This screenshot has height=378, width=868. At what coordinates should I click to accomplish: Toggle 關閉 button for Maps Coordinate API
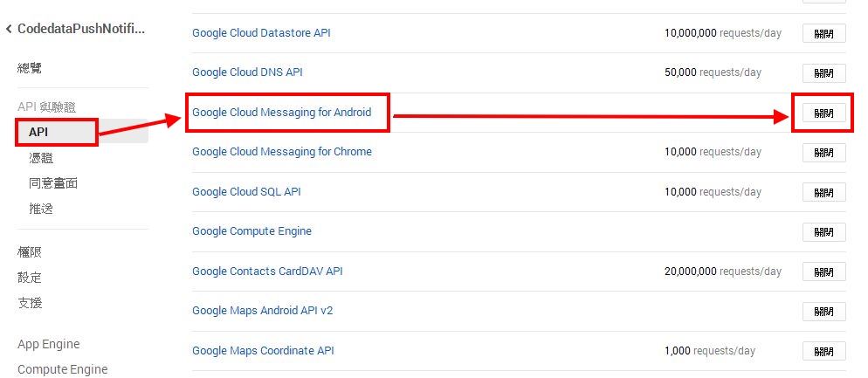pos(824,352)
